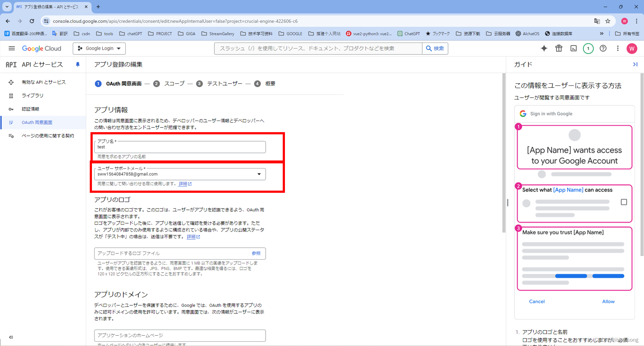This screenshot has height=346, width=644.
Task: Open the StreamGallery bookmark folder
Action: [218, 33]
